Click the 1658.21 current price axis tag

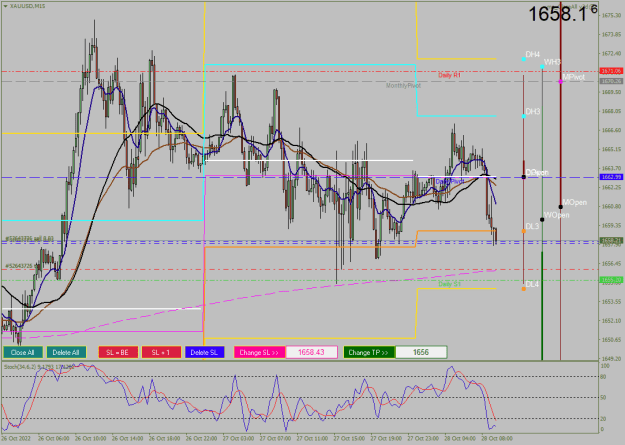pyautogui.click(x=611, y=241)
